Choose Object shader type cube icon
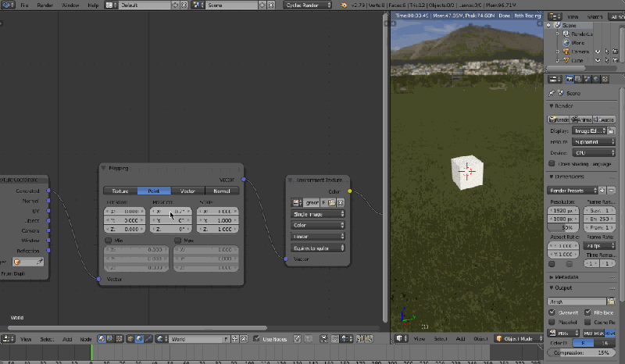This screenshot has width=625, height=364. [x=130, y=339]
